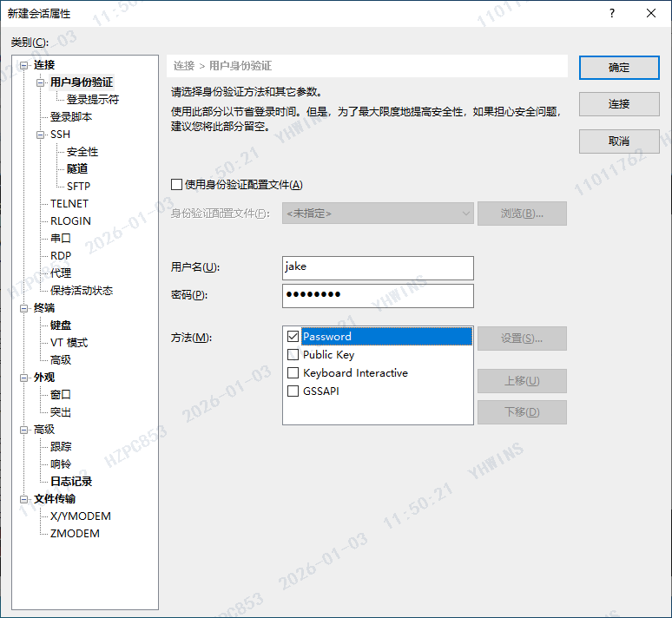Select 突出 tree item

point(61,412)
